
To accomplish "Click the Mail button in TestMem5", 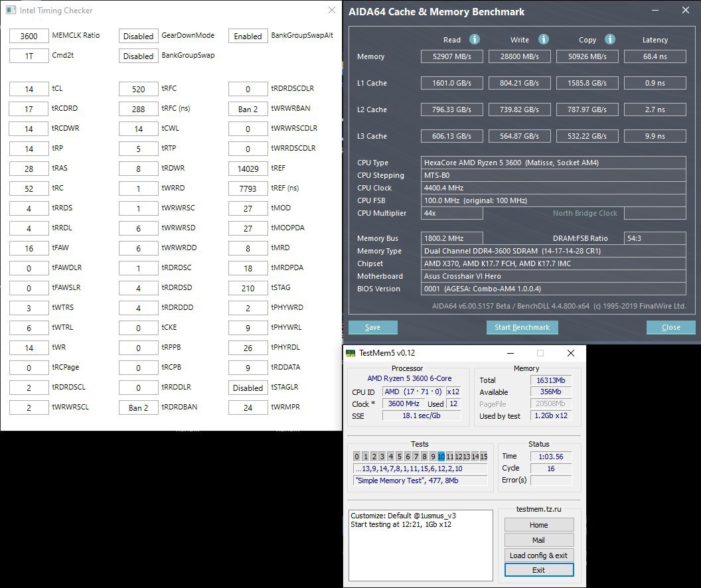I will pos(539,540).
